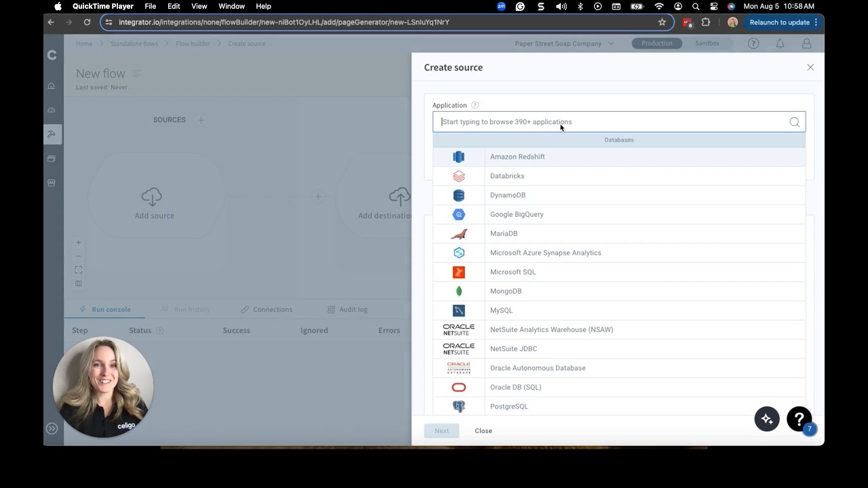868x488 pixels.
Task: Click the plus between source and destination
Action: [x=318, y=197]
